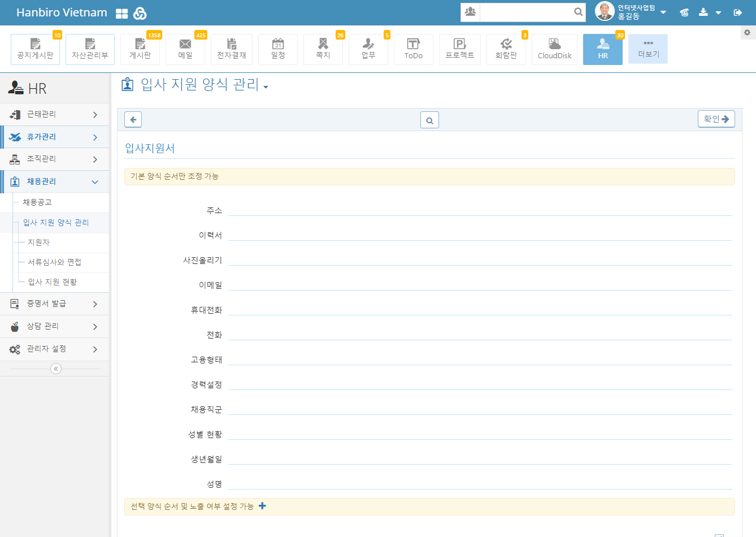Image resolution: width=756 pixels, height=537 pixels.
Task: Click the search button in the form toolbar
Action: pyautogui.click(x=429, y=120)
